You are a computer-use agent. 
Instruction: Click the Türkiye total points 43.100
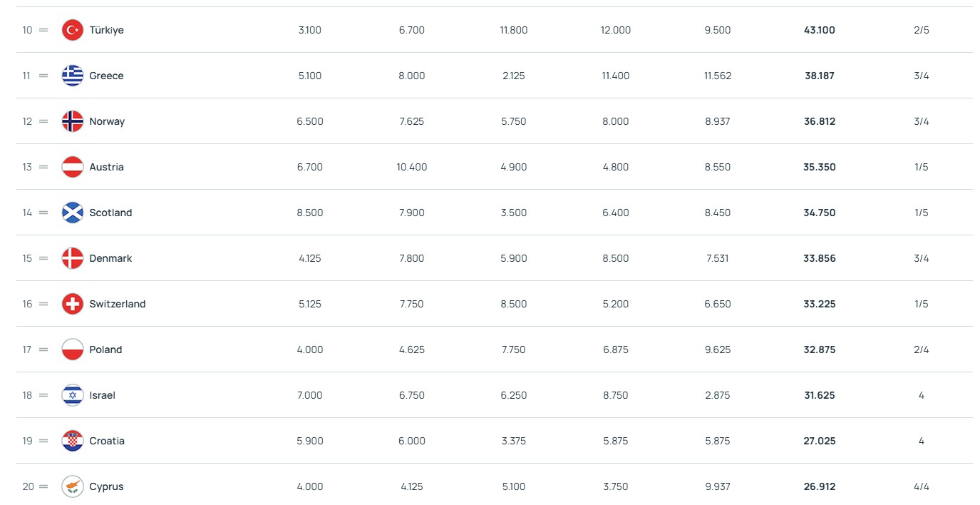coord(819,30)
